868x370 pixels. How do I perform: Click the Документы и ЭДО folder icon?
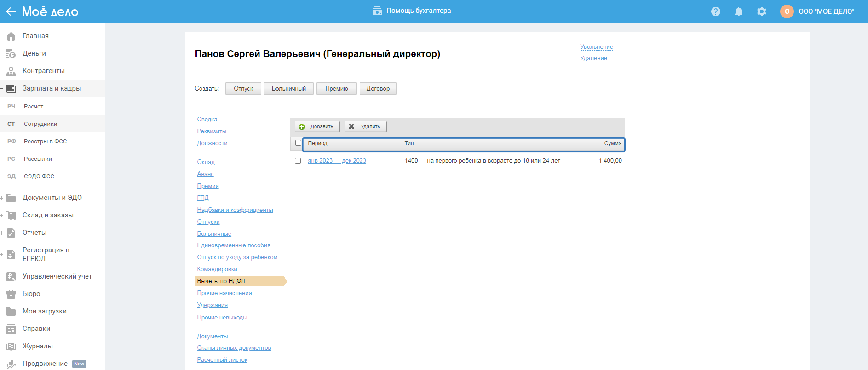pos(11,198)
